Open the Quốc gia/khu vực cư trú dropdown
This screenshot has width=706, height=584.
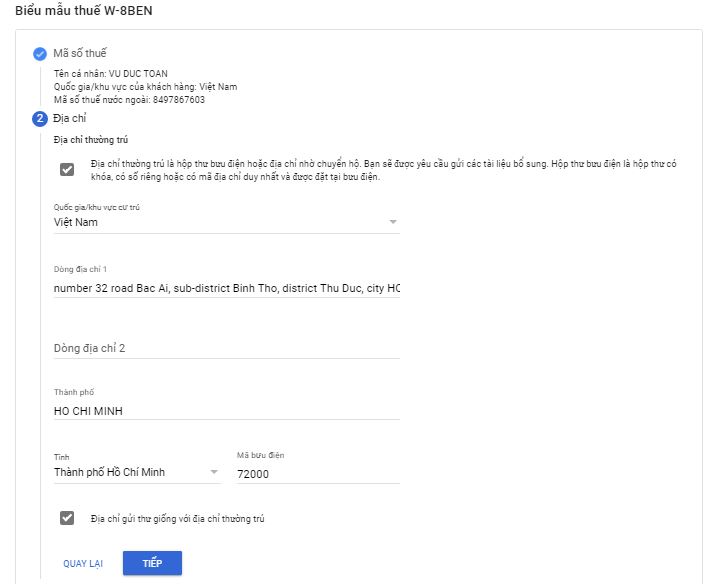(x=226, y=222)
